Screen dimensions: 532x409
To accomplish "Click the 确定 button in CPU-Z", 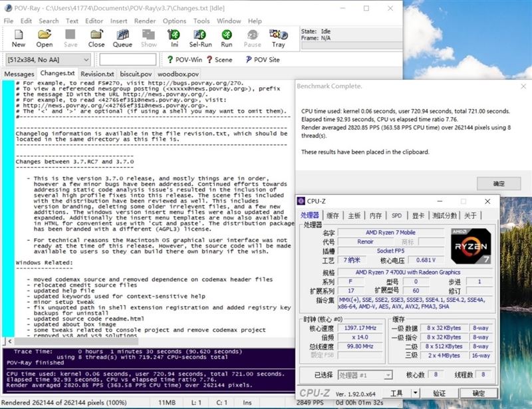I will [x=479, y=393].
